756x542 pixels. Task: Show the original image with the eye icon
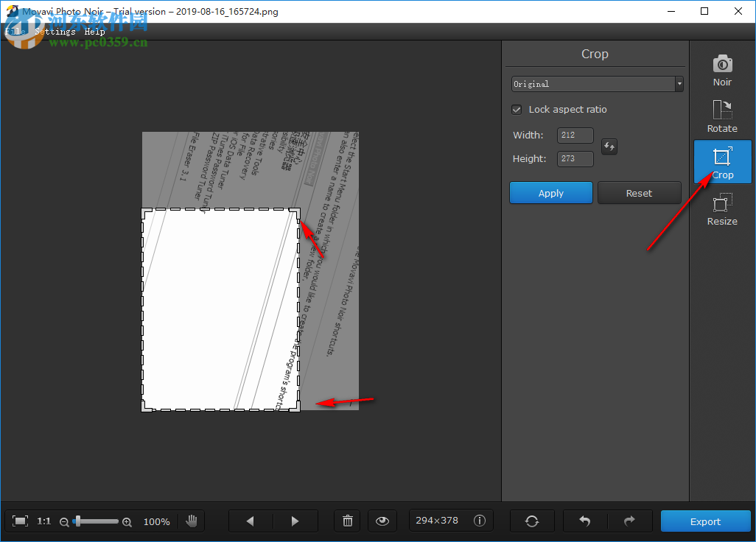pos(382,521)
